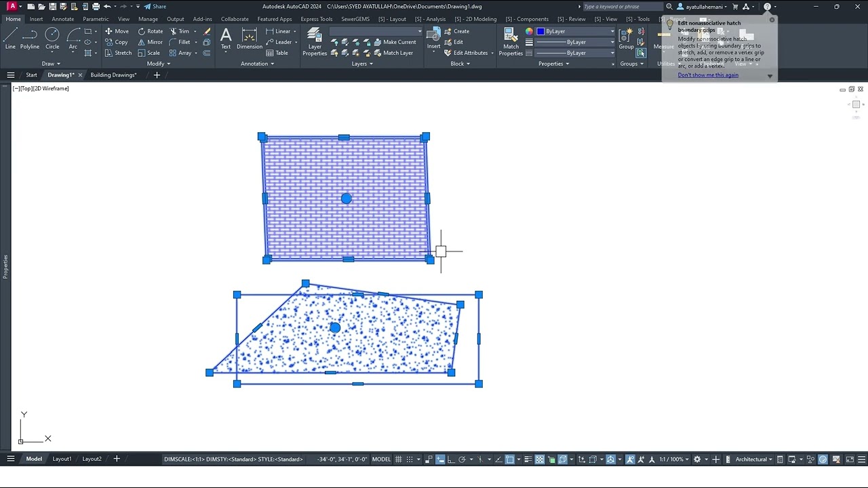
Task: Switch to the Parametric ribbon tab
Action: point(96,19)
